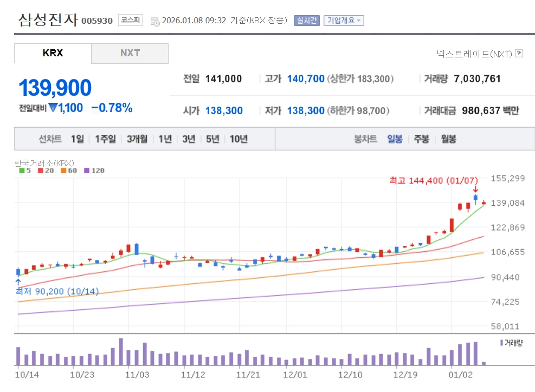Click the purple 120-day moving average legend marker
Viewport: 535px width, 392px height.
pos(87,171)
